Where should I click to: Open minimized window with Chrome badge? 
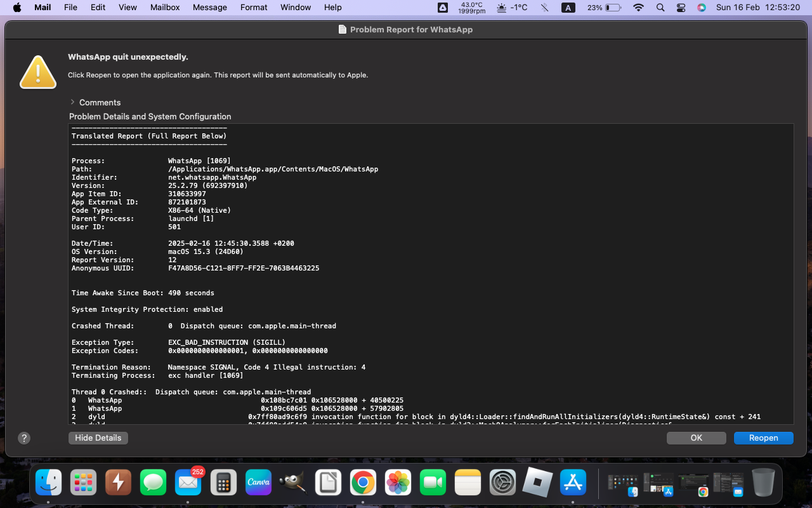693,485
